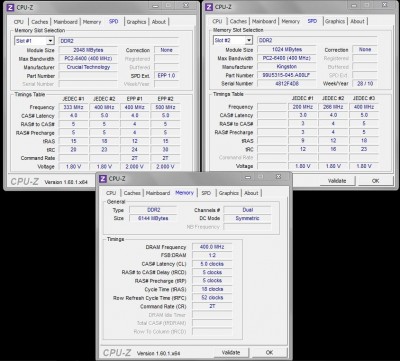This screenshot has height=361, width=400.
Task: Click the 333 MHz JEDEC #1 frequency cell
Action: click(x=74, y=107)
